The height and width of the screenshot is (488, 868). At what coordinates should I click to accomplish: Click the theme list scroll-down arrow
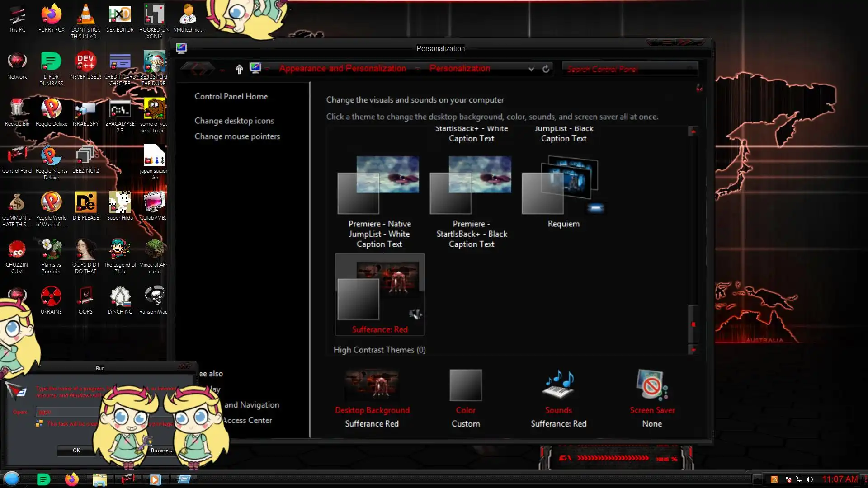[693, 350]
